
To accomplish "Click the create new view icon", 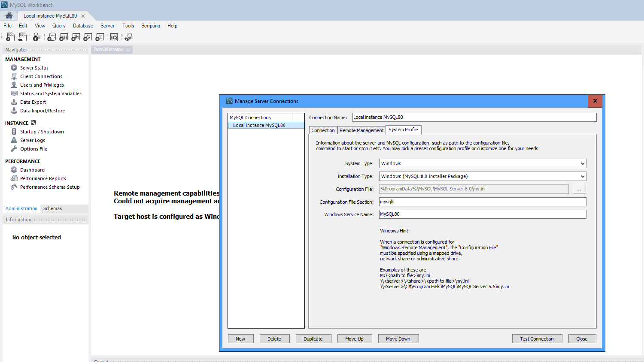I will [76, 37].
